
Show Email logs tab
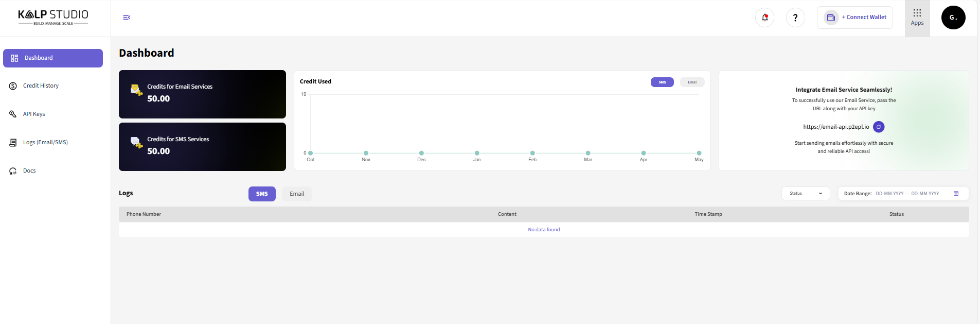(297, 194)
